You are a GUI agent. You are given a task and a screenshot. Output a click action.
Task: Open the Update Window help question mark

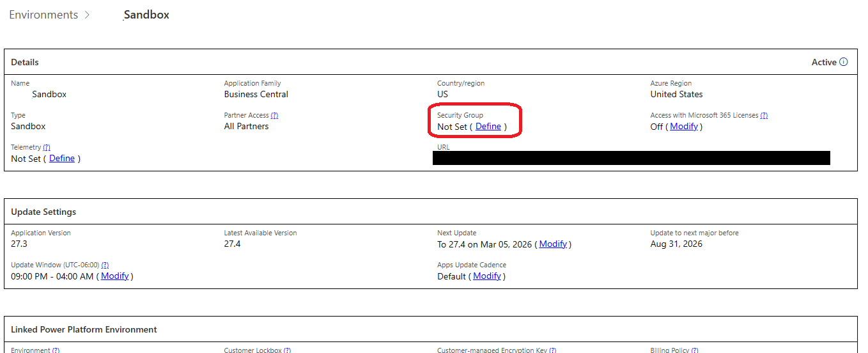click(105, 265)
